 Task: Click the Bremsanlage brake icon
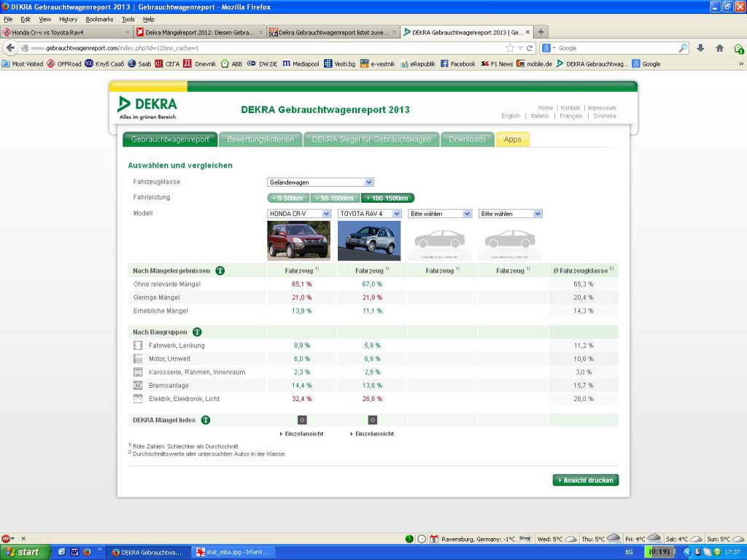[x=138, y=385]
